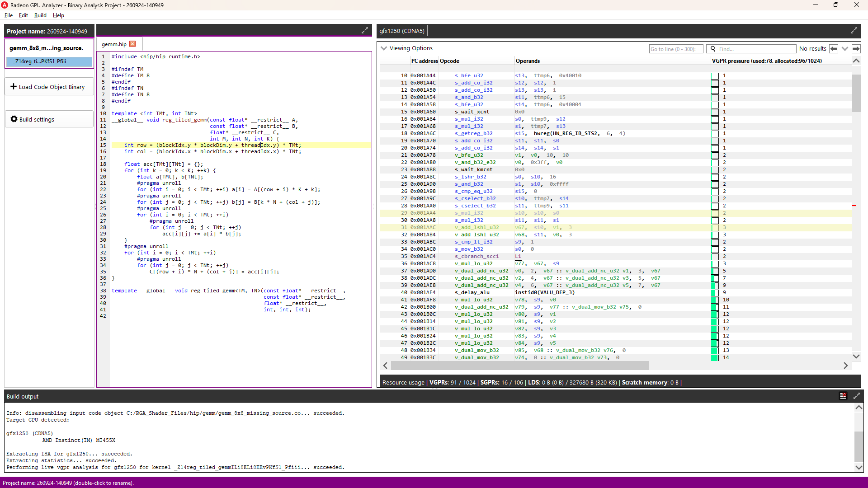The image size is (868, 488).
Task: Select the gemm_8x8_m...ing_source. file item
Action: tap(49, 48)
